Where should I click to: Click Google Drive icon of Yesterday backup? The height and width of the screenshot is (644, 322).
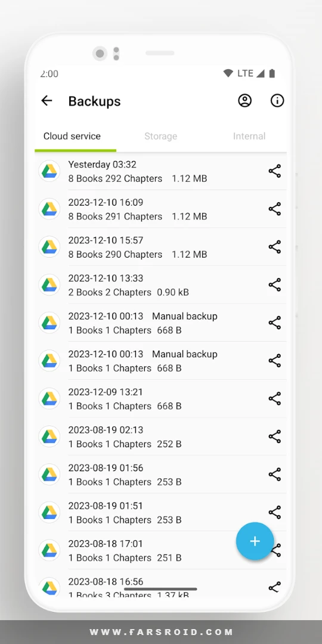[49, 171]
